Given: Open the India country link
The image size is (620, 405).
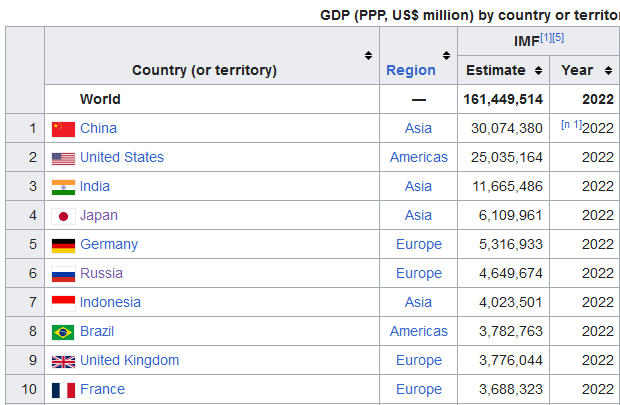Looking at the screenshot, I should 95,186.
